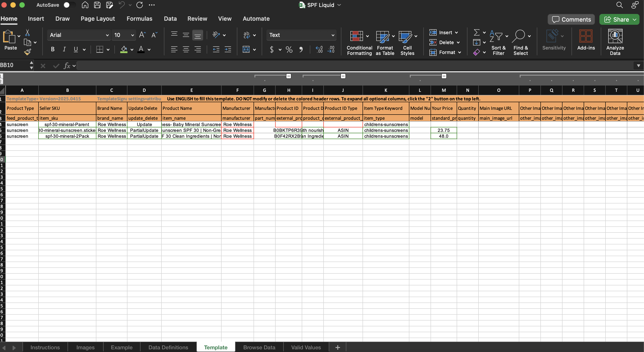Click the Save disk icon
This screenshot has width=644, height=352.
(x=97, y=5)
